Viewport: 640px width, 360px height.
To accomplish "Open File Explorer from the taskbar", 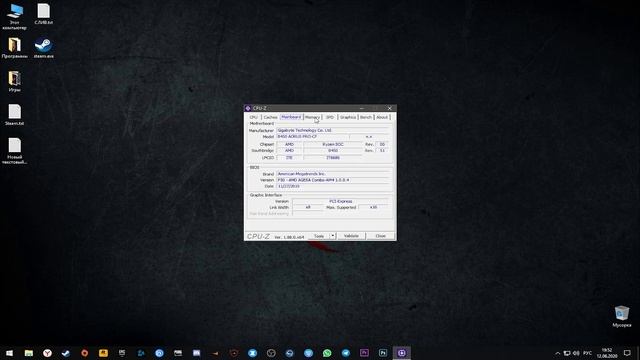I will (29, 353).
